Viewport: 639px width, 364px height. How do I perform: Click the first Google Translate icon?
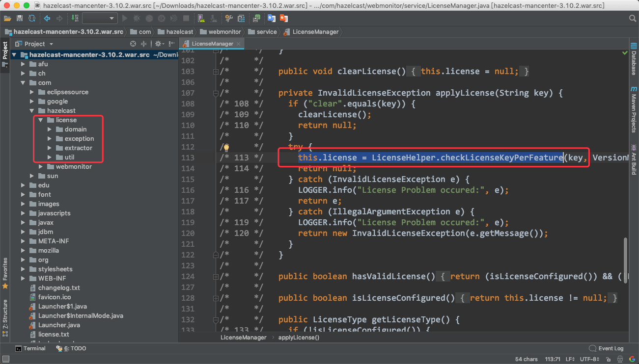click(x=272, y=18)
